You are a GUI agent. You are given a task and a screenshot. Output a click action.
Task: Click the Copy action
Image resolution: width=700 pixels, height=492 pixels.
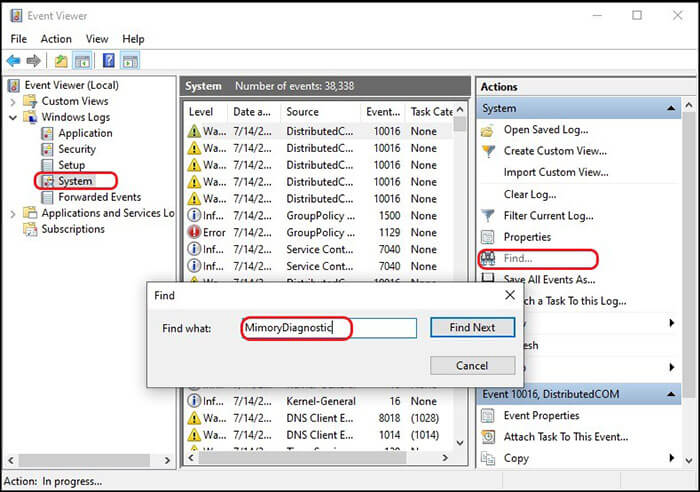(x=516, y=459)
